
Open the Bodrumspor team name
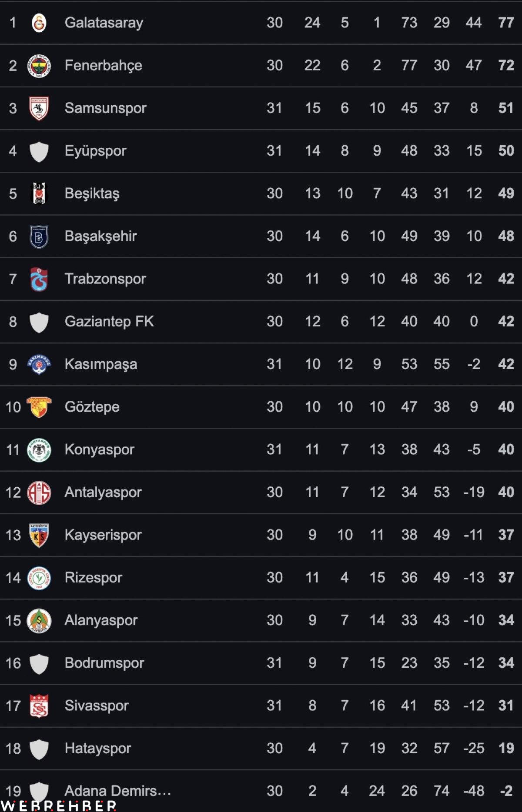pos(104,663)
